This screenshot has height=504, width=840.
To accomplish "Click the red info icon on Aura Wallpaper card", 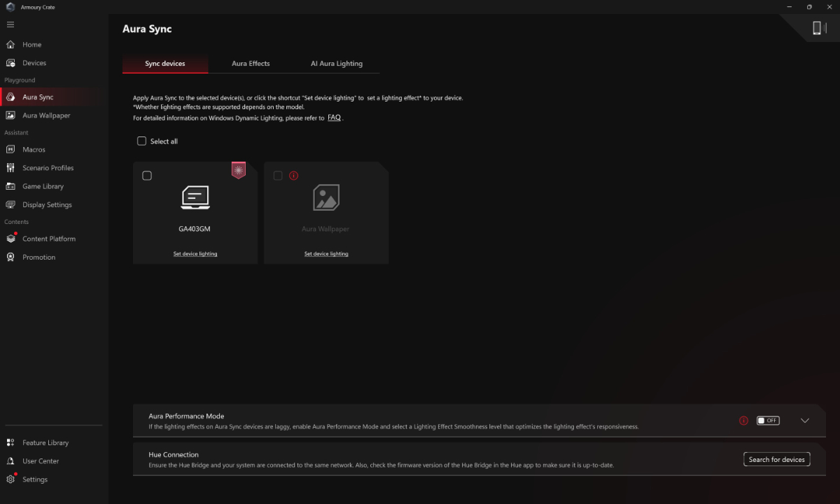I will (x=294, y=176).
